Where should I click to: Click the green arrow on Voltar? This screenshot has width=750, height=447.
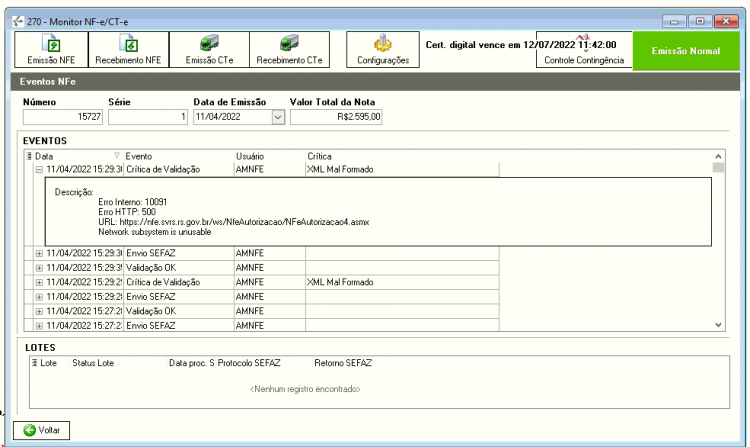coord(30,430)
